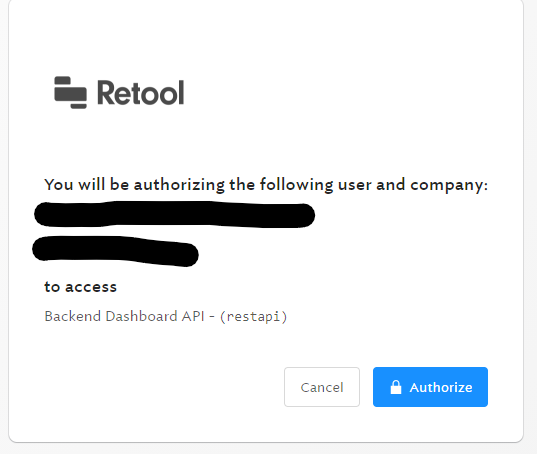The width and height of the screenshot is (537, 454).
Task: Click the 'Authorize' text label
Action: 441,388
